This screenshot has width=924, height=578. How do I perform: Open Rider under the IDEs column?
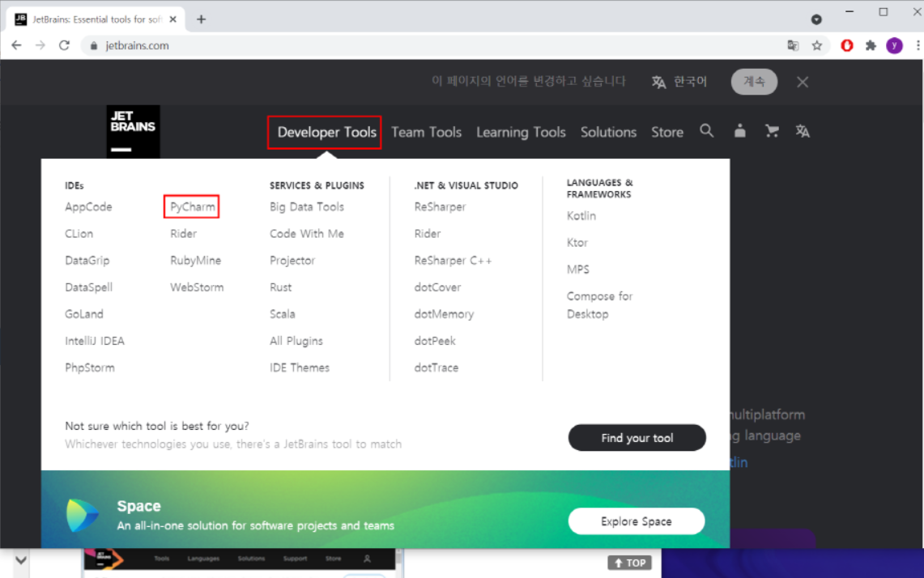183,233
